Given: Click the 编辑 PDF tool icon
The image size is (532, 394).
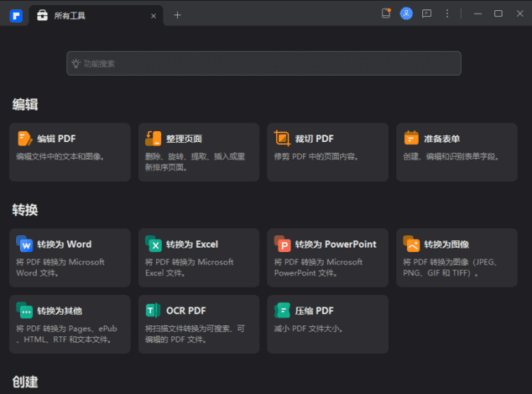Looking at the screenshot, I should tap(24, 139).
